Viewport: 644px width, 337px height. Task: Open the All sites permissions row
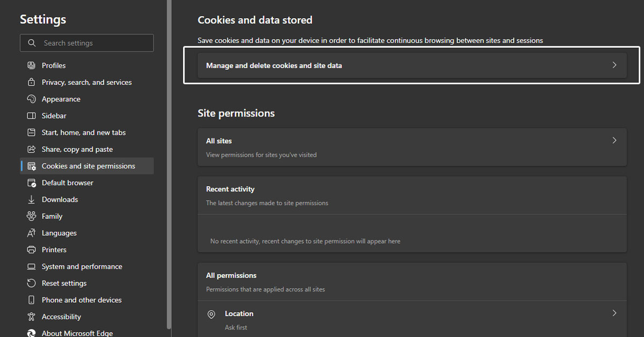[412, 147]
